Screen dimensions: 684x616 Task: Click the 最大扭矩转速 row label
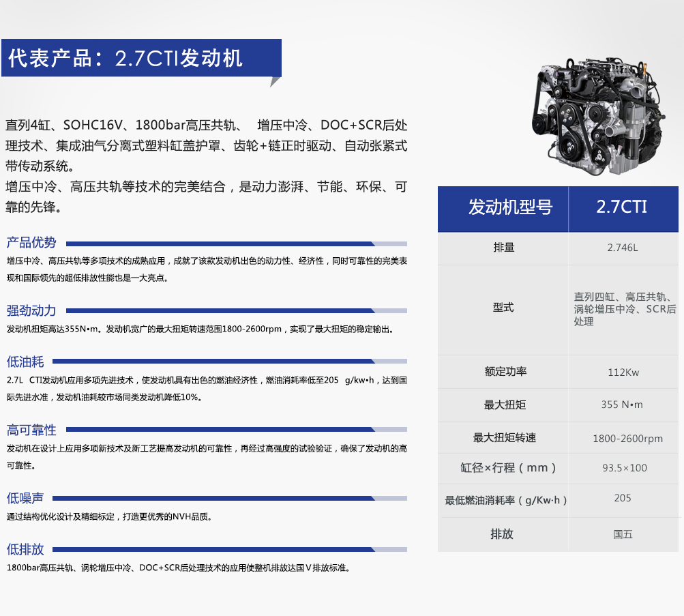[x=505, y=438]
